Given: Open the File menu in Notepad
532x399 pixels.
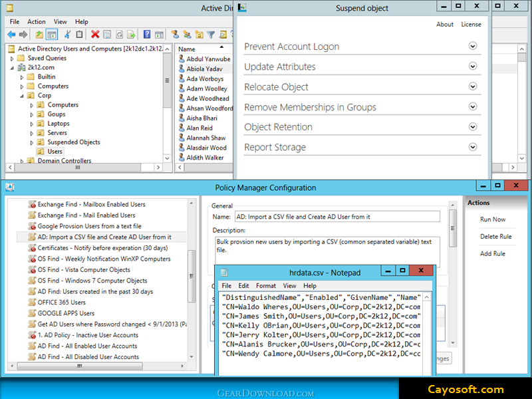Looking at the screenshot, I should click(226, 286).
